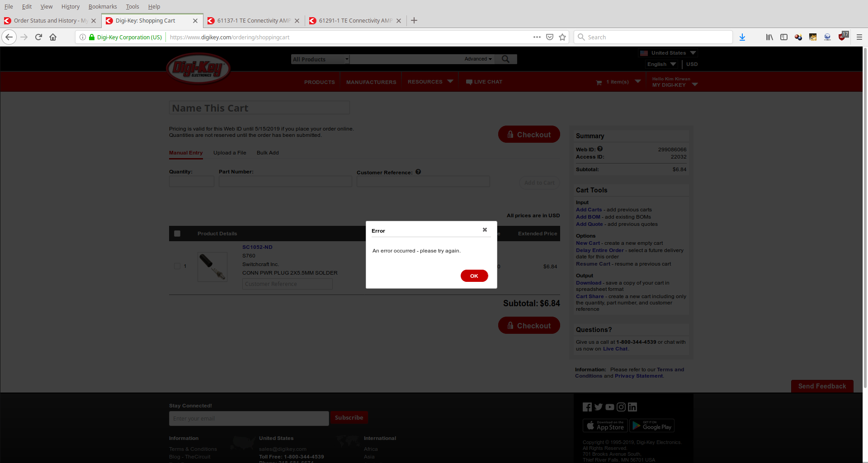Toggle the sidebar view icon
The height and width of the screenshot is (463, 868).
point(784,37)
